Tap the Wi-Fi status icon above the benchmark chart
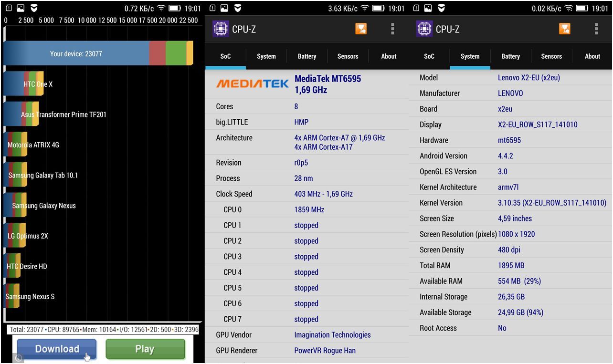Image resolution: width=613 pixels, height=364 pixels. [x=161, y=8]
